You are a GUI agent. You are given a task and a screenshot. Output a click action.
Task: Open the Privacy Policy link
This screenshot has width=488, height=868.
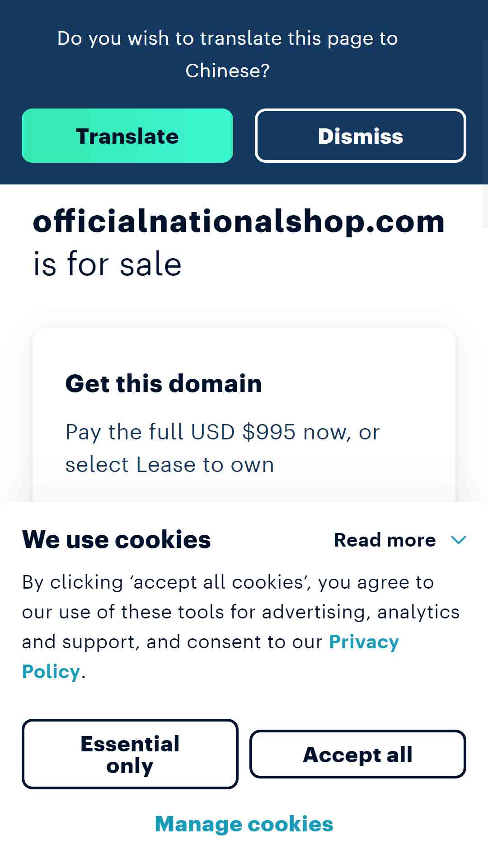pos(364,642)
